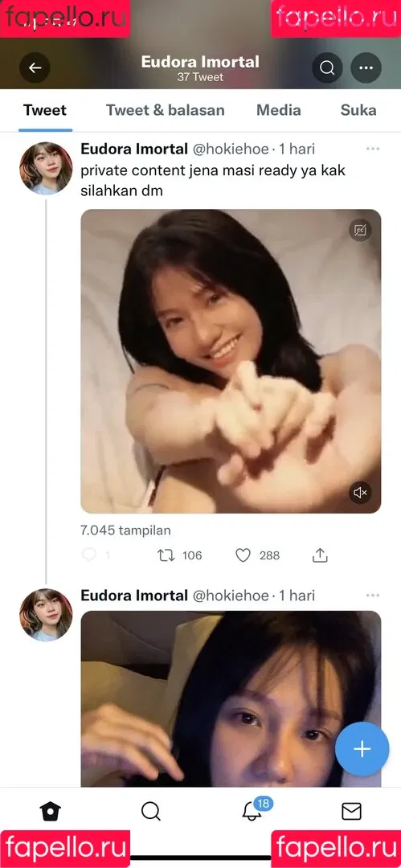Open profile search magnifier icon
Viewport: 401px width, 868px height.
327,68
